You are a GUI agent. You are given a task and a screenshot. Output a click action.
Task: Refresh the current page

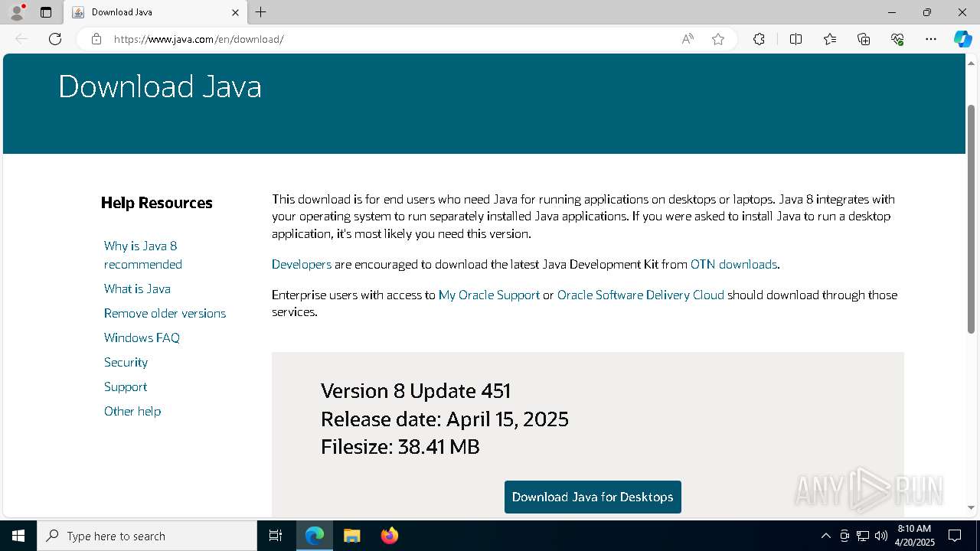(x=55, y=39)
